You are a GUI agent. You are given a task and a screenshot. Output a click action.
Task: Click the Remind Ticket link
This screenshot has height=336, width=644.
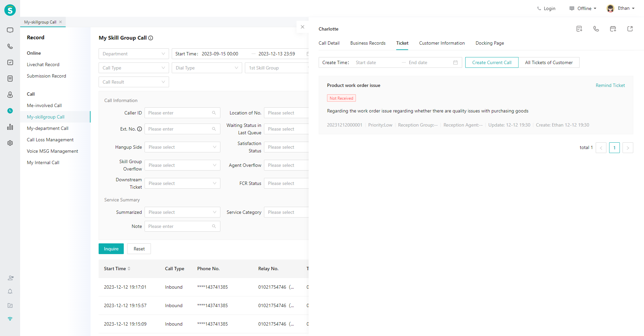coord(610,85)
